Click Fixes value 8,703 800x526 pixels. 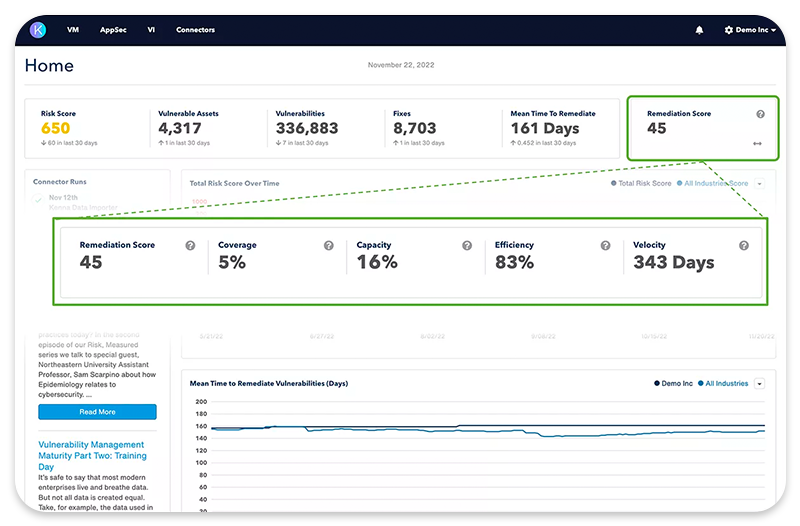[415, 128]
